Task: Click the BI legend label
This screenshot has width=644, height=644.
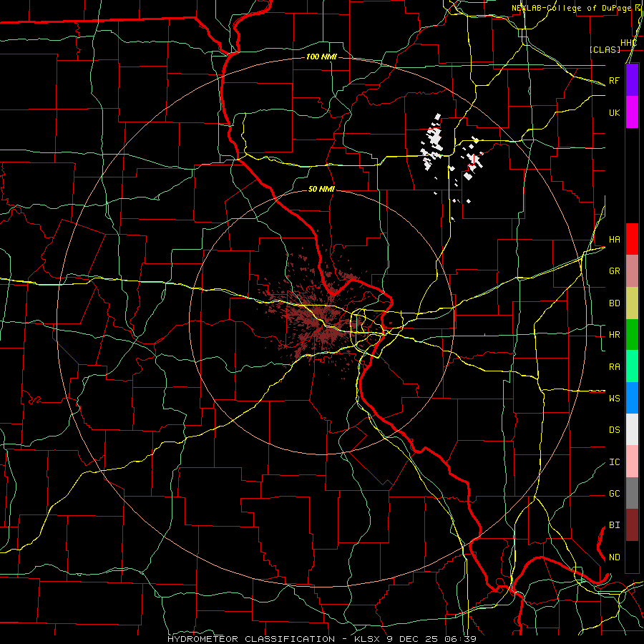Action: click(x=615, y=525)
